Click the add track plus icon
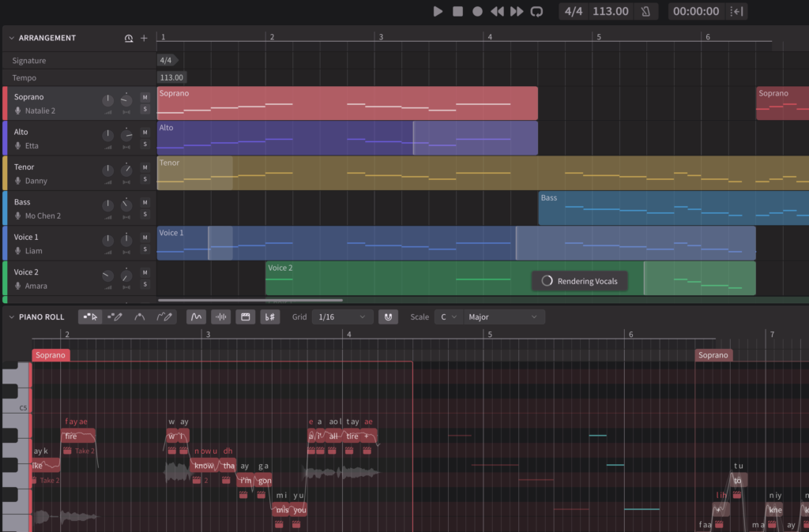 [x=144, y=38]
